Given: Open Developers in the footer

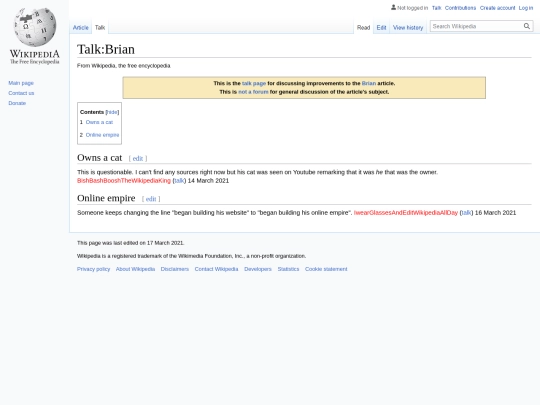Looking at the screenshot, I should (258, 269).
